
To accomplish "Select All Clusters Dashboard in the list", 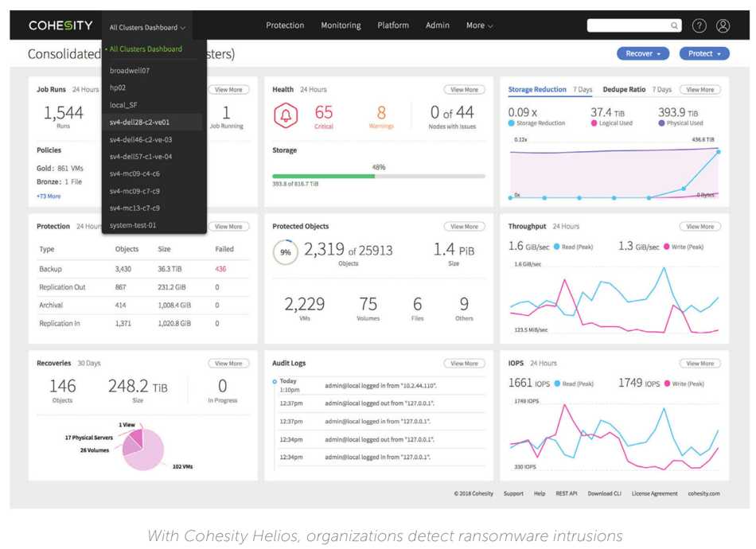I will (146, 49).
